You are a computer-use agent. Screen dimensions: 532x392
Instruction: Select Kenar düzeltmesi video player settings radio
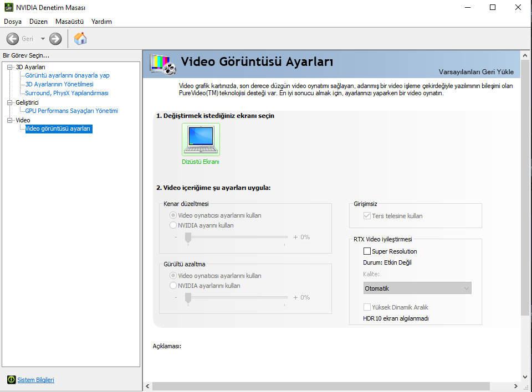[x=173, y=215]
